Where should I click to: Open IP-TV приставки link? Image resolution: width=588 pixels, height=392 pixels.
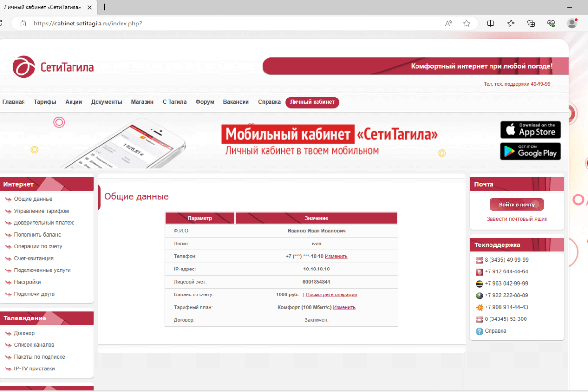(x=34, y=368)
